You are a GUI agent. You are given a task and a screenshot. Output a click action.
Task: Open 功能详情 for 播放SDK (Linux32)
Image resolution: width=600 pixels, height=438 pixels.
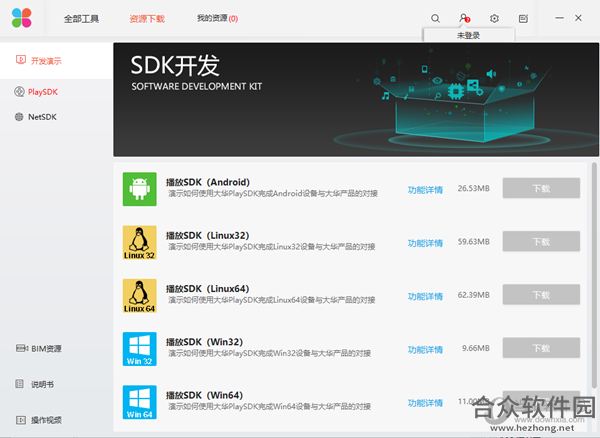point(425,243)
